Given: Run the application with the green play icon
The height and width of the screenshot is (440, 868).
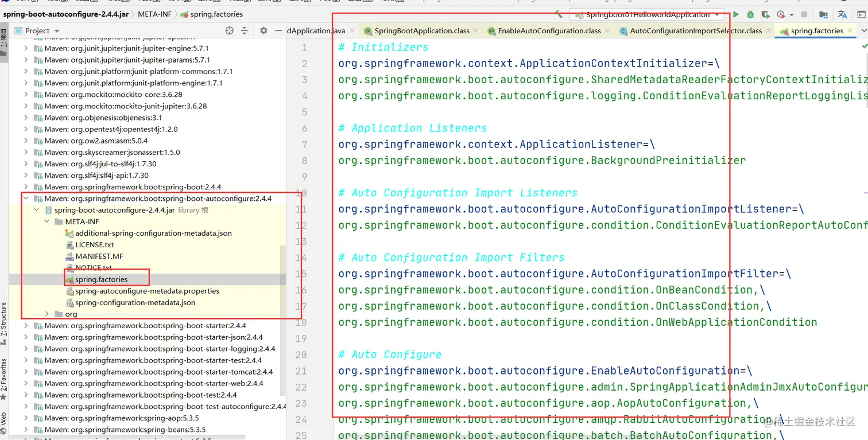Looking at the screenshot, I should click(x=735, y=14).
